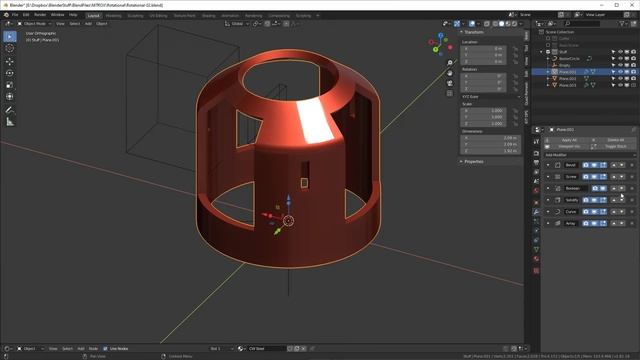Viewport: 640px width, 360px height.
Task: Click the Location X value field
Action: point(484,49)
